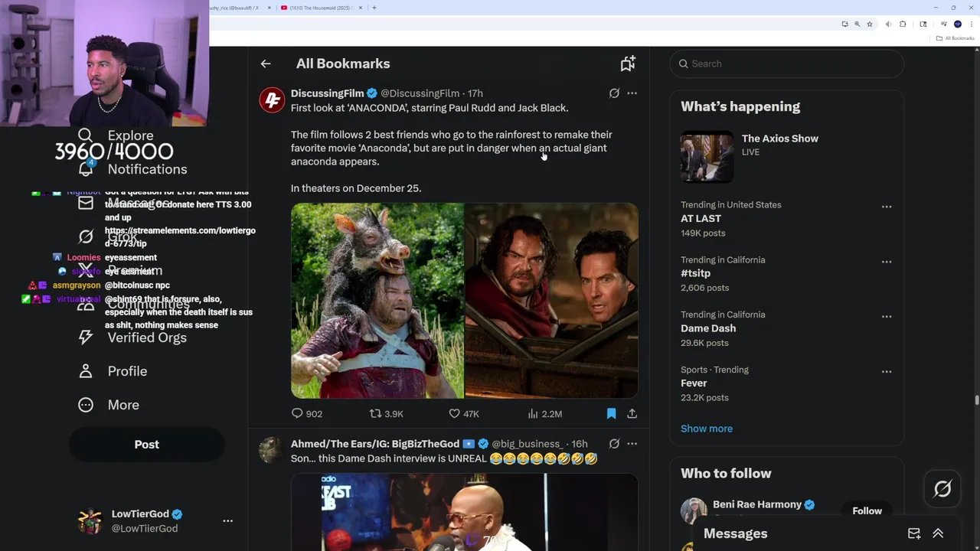Screen dimensions: 980x551
Task: Switch to the Housemaid YouTube tab
Action: click(x=320, y=8)
